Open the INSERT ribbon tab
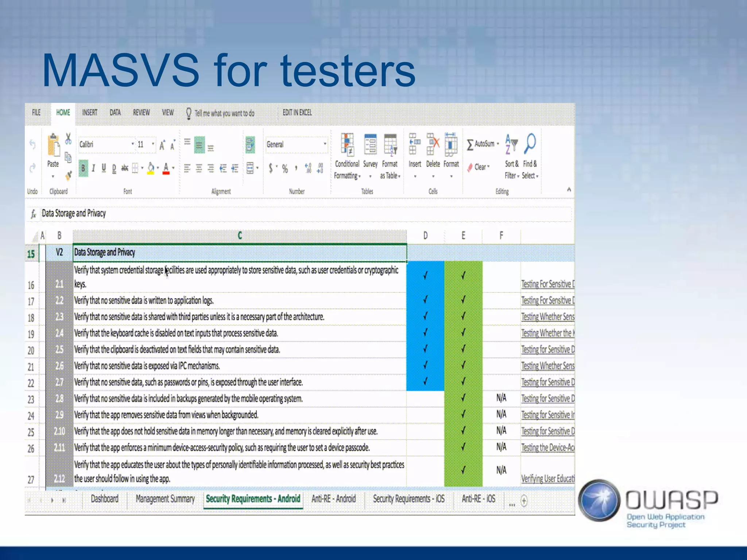This screenshot has width=747, height=560. click(90, 113)
